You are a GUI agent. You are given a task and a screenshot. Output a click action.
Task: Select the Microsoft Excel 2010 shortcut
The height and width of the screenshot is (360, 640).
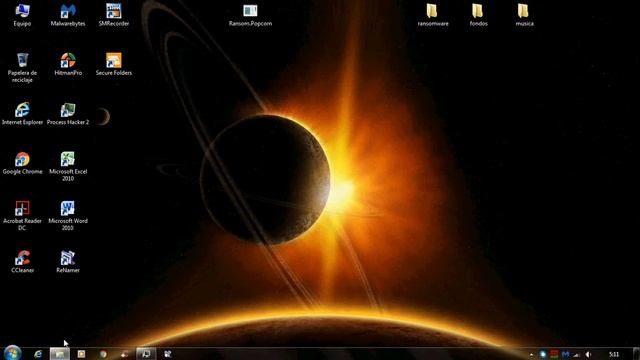pos(68,167)
